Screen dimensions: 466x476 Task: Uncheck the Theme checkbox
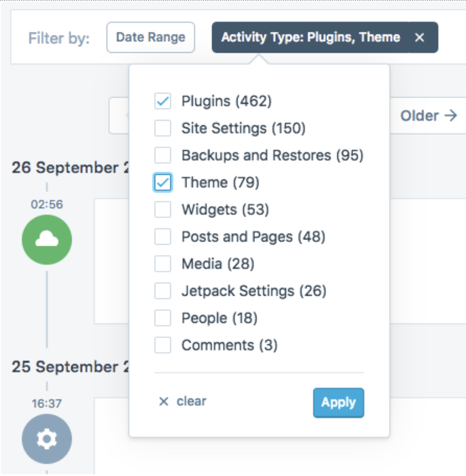pos(163,183)
